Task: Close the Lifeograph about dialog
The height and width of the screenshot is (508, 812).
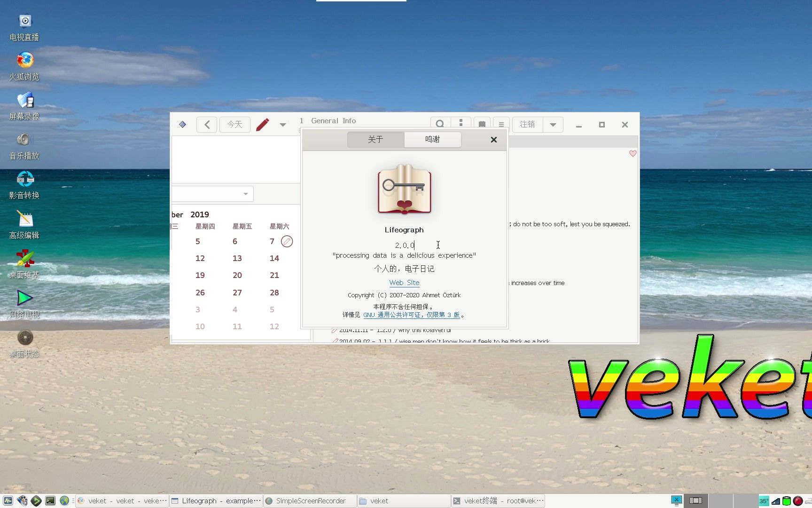Action: click(x=494, y=140)
